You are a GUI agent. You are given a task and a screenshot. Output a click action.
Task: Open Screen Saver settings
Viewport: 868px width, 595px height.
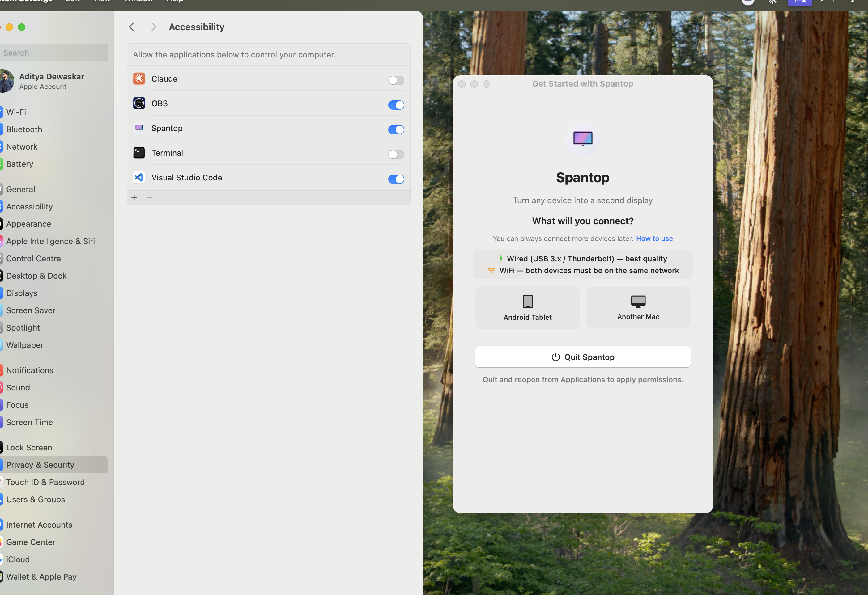click(x=54, y=310)
